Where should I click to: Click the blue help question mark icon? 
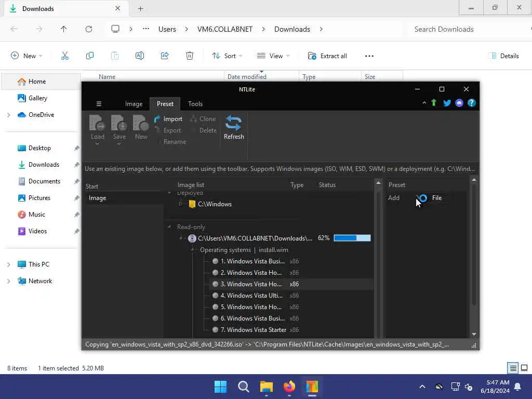pos(472,103)
